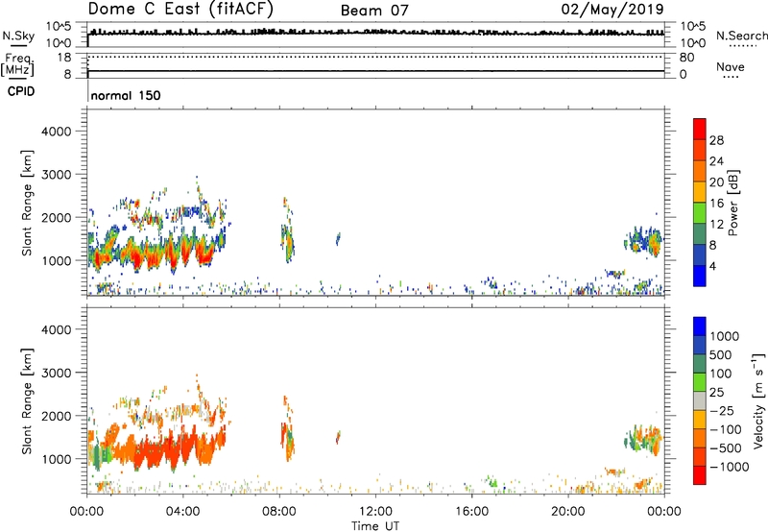Click "Slant Range [km]" label of power panel
768x532 pixels.
(27, 203)
